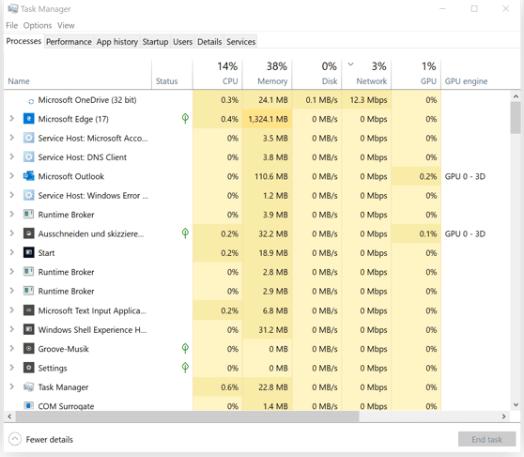Click the Microsoft Outlook icon
The height and width of the screenshot is (457, 524).
tap(28, 176)
